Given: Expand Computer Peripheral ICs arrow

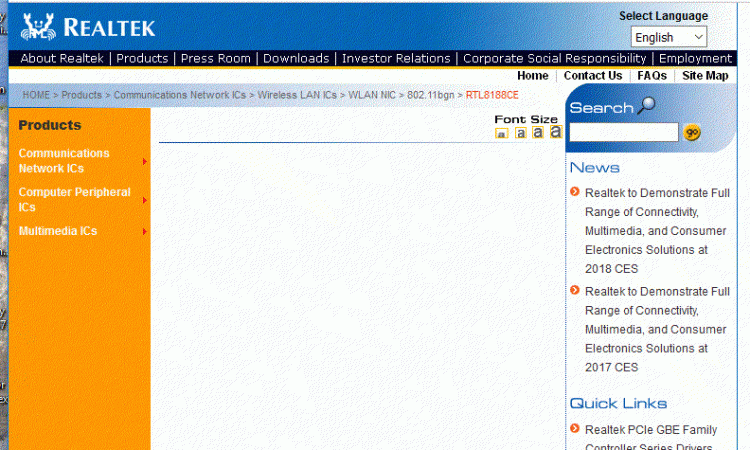Looking at the screenshot, I should coord(144,200).
